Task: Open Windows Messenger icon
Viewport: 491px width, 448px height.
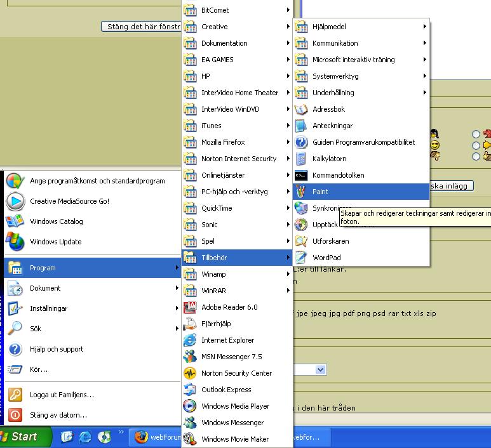Action: pos(190,423)
